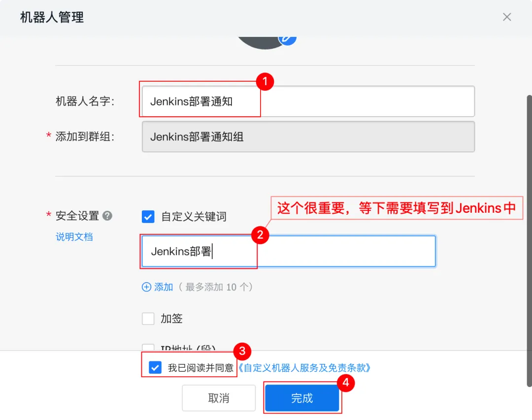Screen dimensions: 532x420
Task: Click the 自定义关键词 label text
Action: [x=194, y=217]
